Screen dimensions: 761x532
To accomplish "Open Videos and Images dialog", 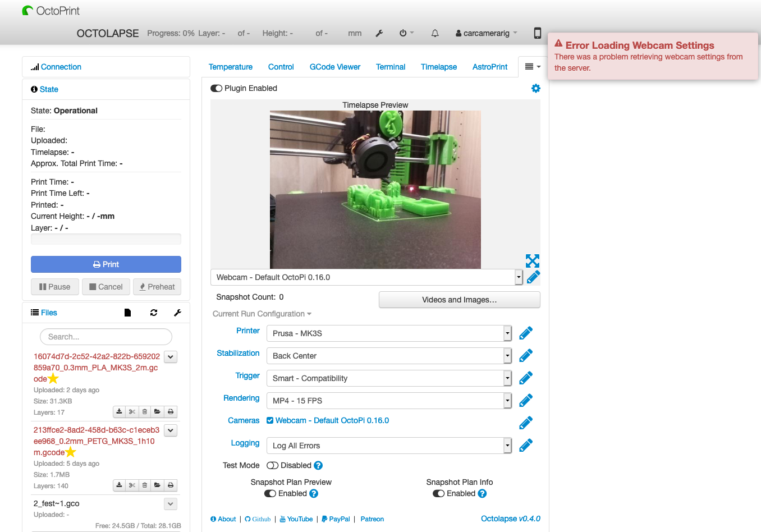I will coord(460,300).
